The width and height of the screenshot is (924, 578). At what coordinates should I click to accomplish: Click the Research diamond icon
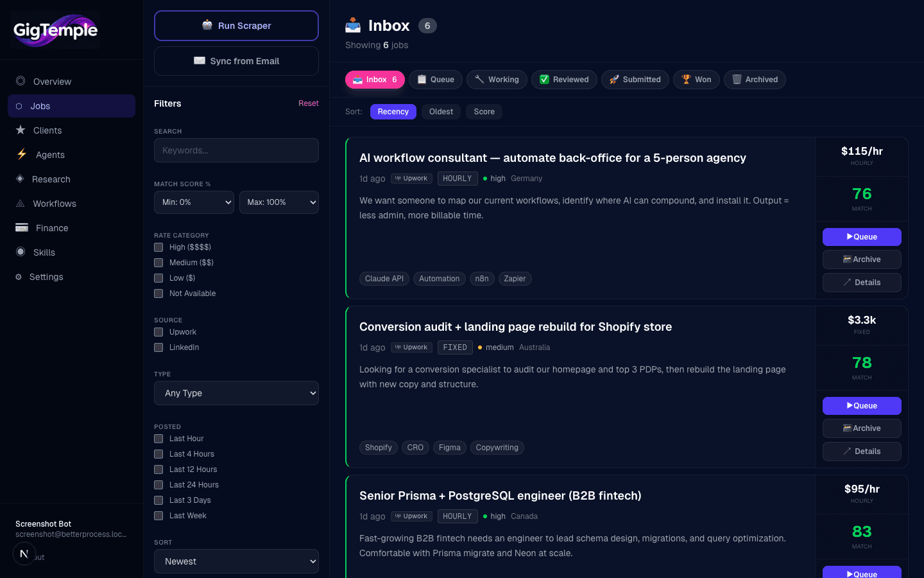(20, 179)
